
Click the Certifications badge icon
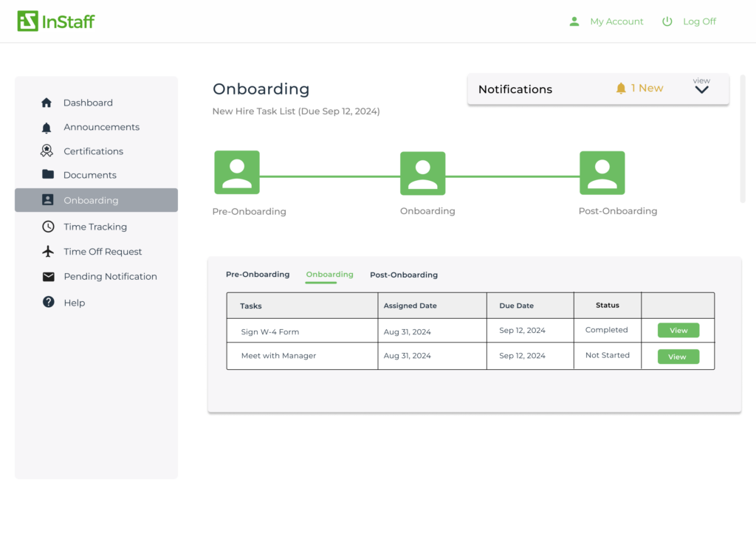(x=47, y=151)
